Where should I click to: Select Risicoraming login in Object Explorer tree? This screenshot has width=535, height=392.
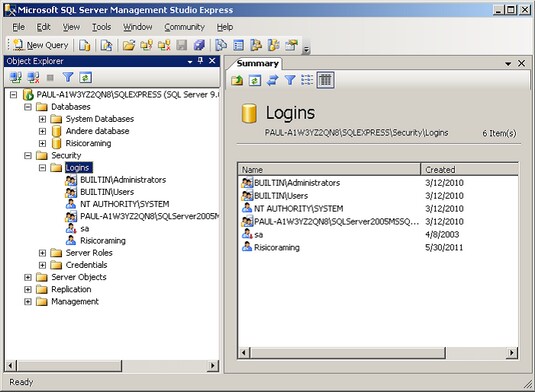[103, 241]
